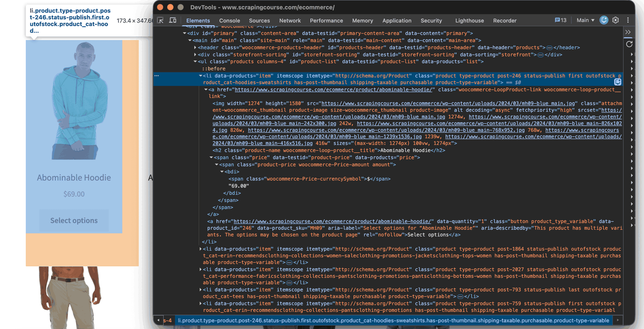Image resolution: width=644 pixels, height=329 pixels.
Task: Open the AI assistance panel in toolbar
Action: click(604, 20)
